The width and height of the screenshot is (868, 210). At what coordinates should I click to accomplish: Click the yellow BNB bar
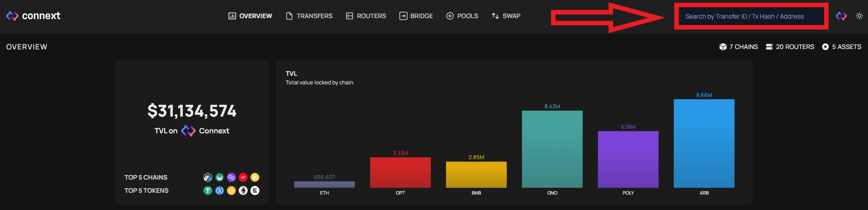[476, 175]
